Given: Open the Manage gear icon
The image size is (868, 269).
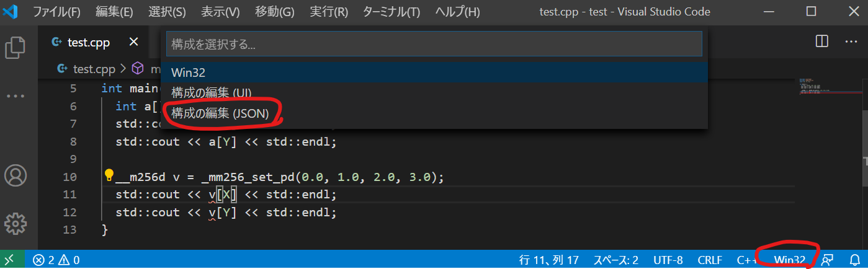Looking at the screenshot, I should click(x=16, y=223).
